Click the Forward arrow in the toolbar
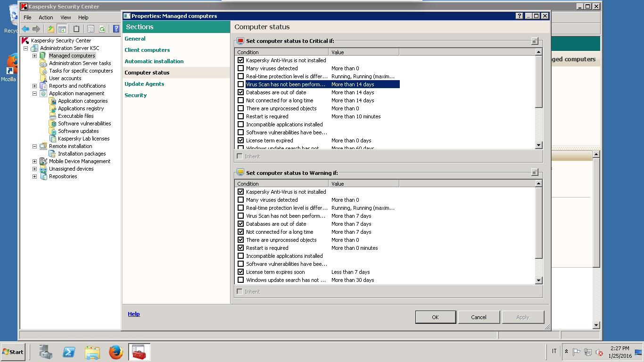Image resolution: width=644 pixels, height=362 pixels. (x=36, y=29)
